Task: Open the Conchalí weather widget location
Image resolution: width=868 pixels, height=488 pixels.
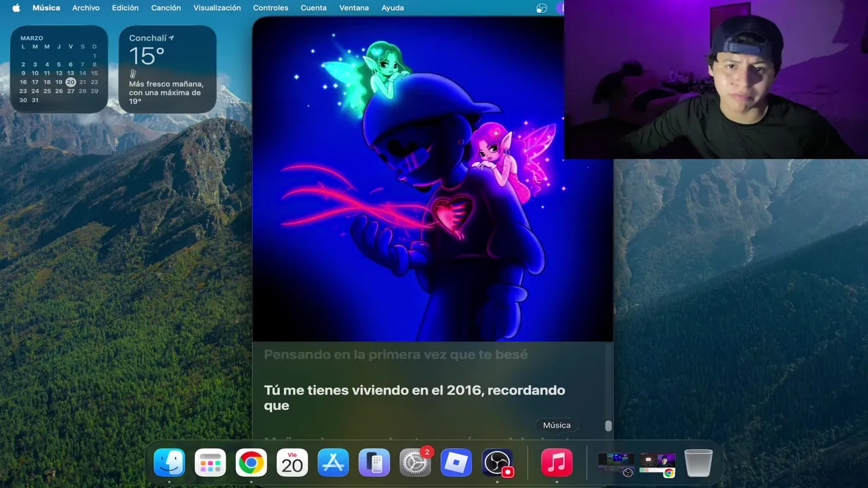Action: [x=151, y=39]
